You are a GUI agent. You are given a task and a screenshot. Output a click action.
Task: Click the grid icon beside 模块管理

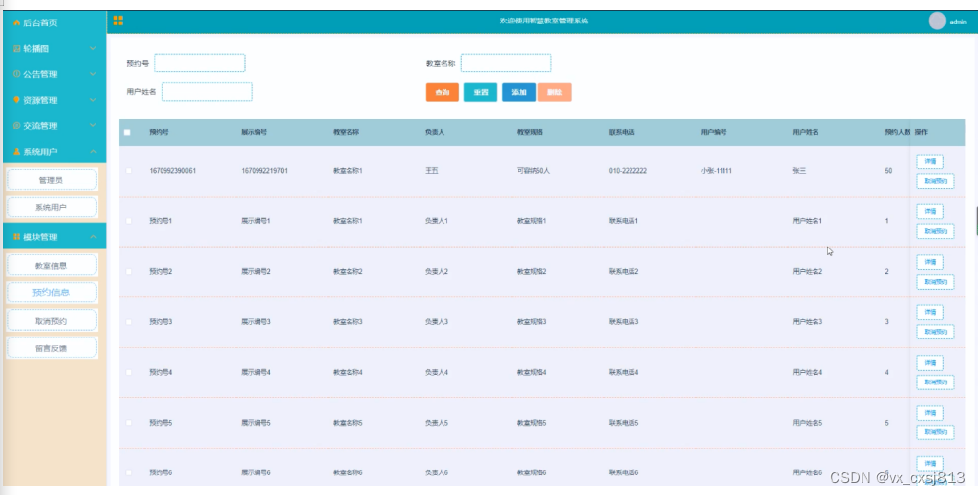(x=17, y=237)
